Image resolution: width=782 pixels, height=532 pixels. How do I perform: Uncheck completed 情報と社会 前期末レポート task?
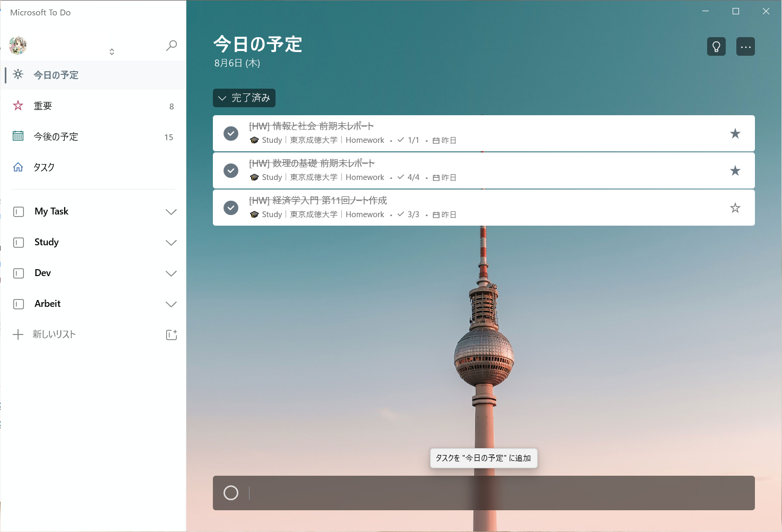pyautogui.click(x=231, y=133)
